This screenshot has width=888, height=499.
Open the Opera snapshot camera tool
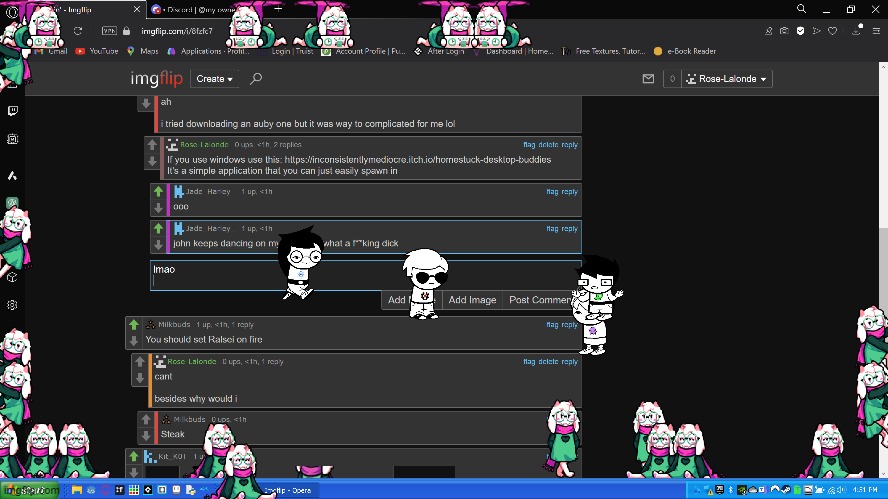pyautogui.click(x=784, y=31)
